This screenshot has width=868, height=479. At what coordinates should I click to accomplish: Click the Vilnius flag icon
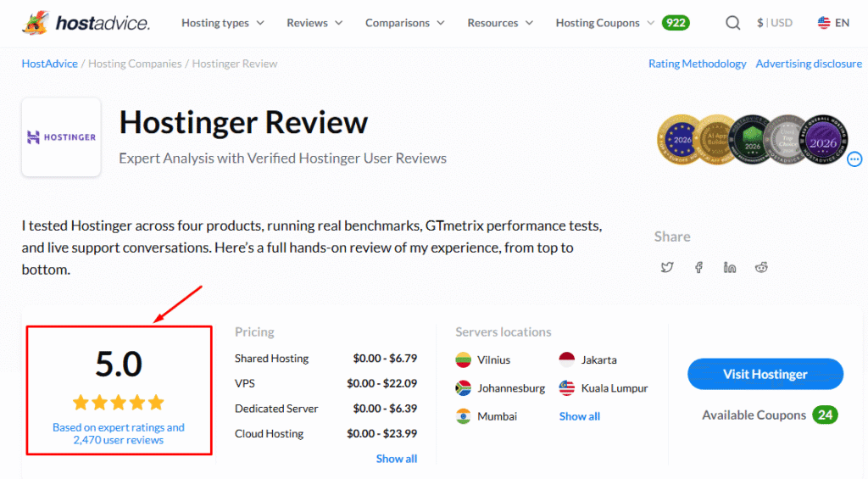(x=464, y=360)
